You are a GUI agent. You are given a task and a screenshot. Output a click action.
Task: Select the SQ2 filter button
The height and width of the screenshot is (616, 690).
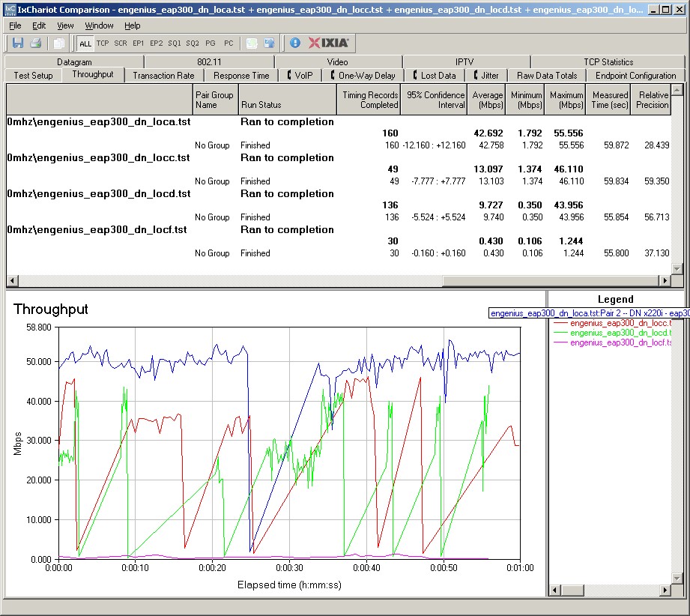click(193, 43)
